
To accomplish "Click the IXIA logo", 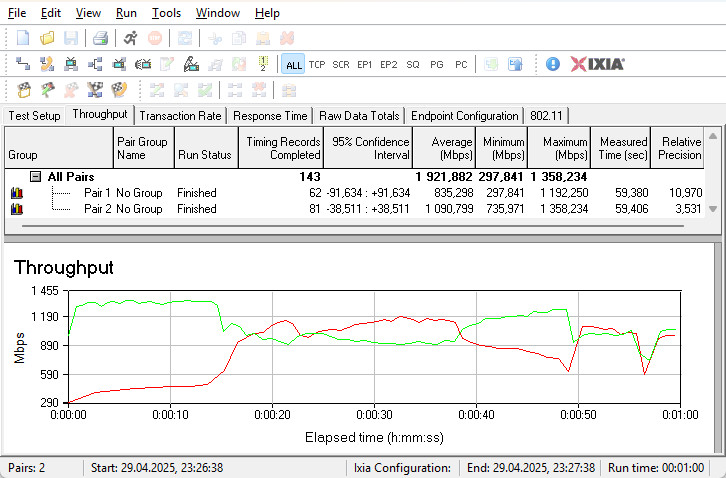I will pyautogui.click(x=597, y=64).
